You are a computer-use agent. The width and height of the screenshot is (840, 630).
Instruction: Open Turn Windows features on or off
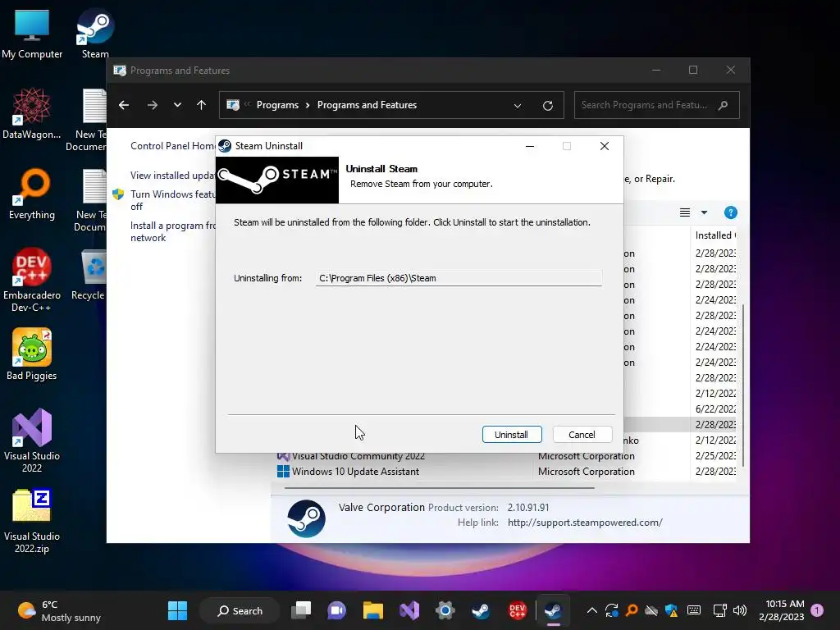[x=171, y=200]
